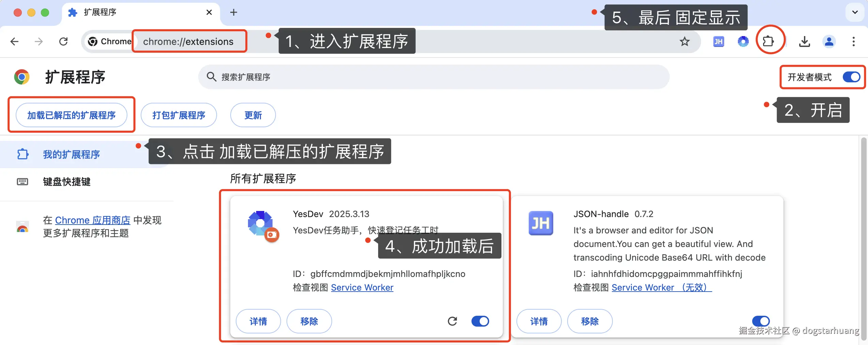Click the Chrome Web Store icon in sidebar
The height and width of the screenshot is (345, 868).
tap(22, 227)
